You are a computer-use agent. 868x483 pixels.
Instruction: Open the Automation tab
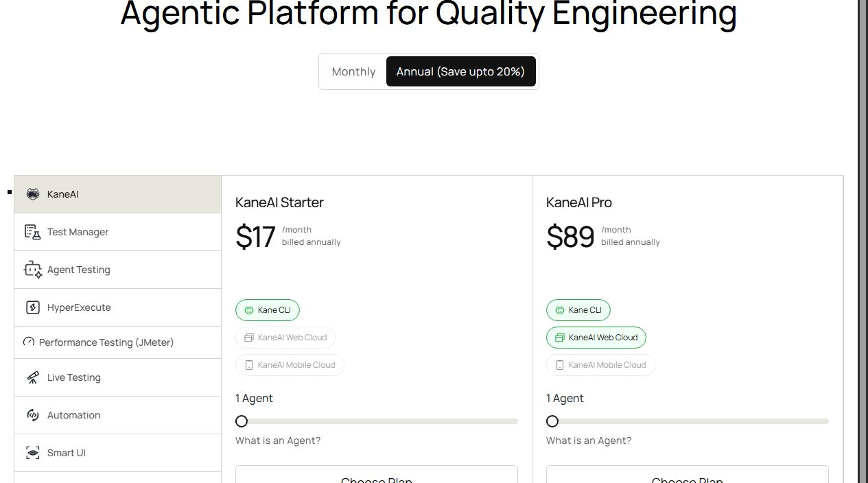click(x=117, y=415)
